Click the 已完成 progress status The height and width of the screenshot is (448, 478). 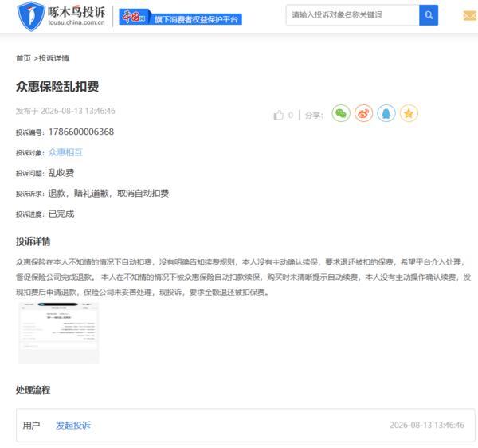[x=61, y=214]
